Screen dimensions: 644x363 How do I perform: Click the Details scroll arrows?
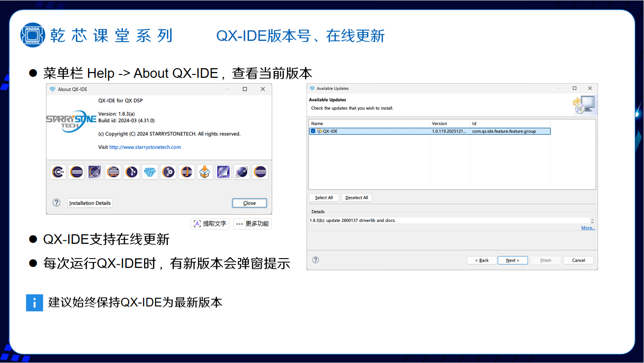click(x=592, y=220)
